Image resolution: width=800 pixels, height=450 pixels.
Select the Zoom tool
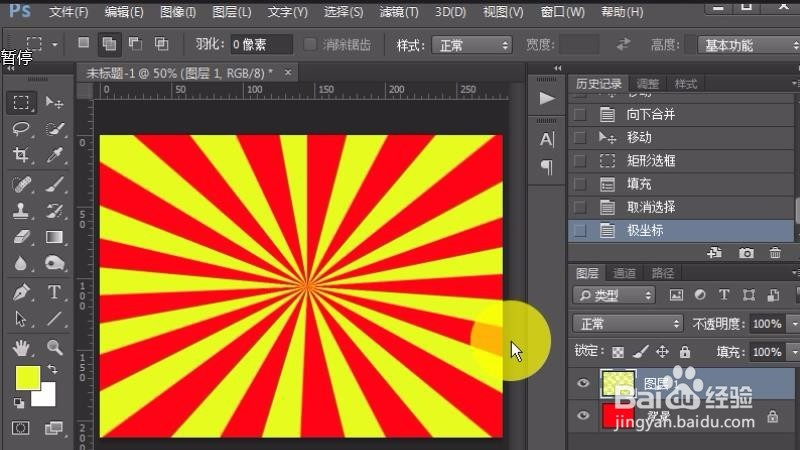tap(54, 348)
